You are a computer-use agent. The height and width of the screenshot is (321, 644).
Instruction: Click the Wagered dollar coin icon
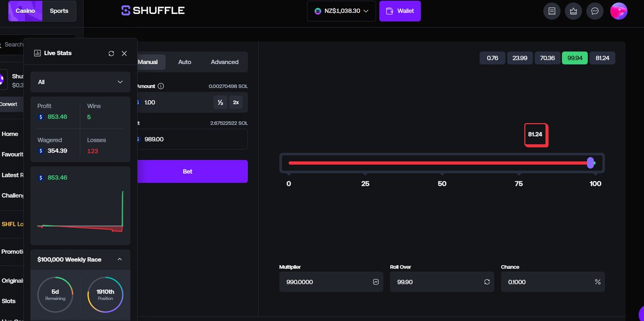pos(41,151)
